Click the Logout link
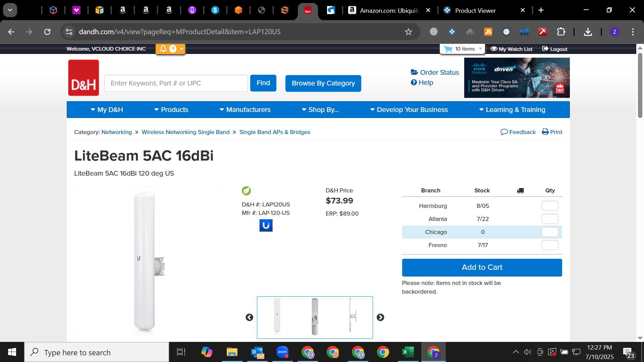The width and height of the screenshot is (644, 362). click(555, 49)
